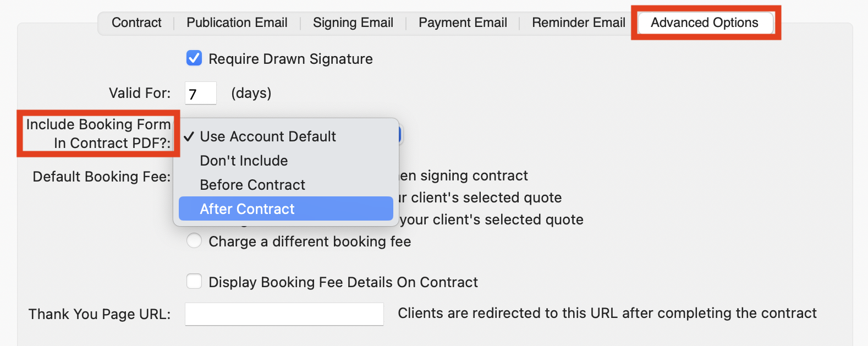Click the Valid For days field
This screenshot has width=868, height=346.
200,92
